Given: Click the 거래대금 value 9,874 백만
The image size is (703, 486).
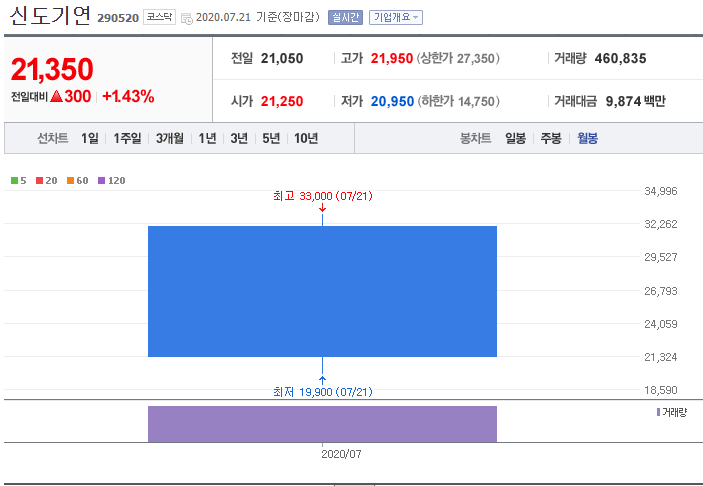Looking at the screenshot, I should pos(635,101).
